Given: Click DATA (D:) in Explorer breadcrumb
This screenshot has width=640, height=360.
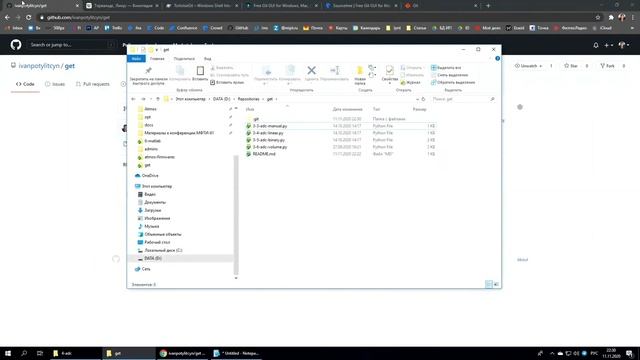Looking at the screenshot, I should (x=222, y=99).
